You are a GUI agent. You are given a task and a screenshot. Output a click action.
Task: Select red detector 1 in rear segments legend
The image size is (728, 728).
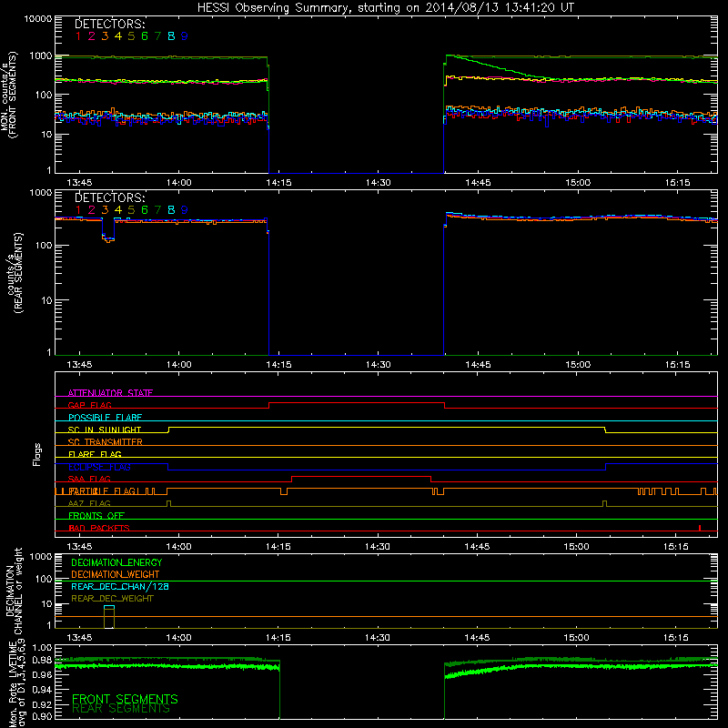coord(78,210)
